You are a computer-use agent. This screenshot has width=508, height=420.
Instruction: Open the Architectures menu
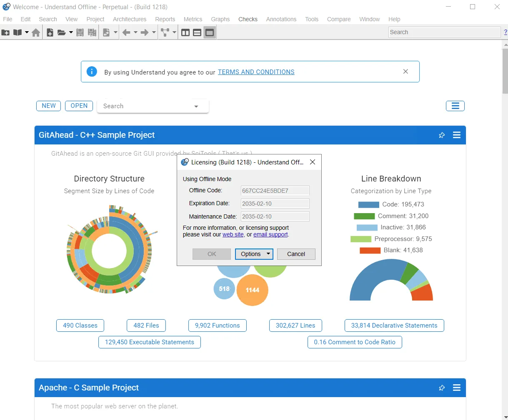(x=130, y=19)
